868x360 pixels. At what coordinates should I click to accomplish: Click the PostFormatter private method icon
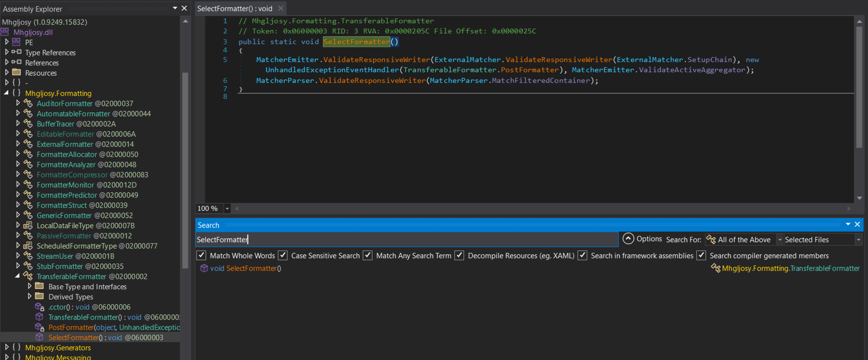point(40,327)
